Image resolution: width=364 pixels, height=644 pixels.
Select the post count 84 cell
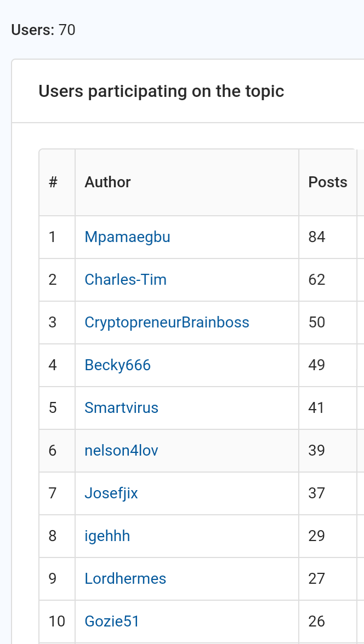click(x=327, y=237)
